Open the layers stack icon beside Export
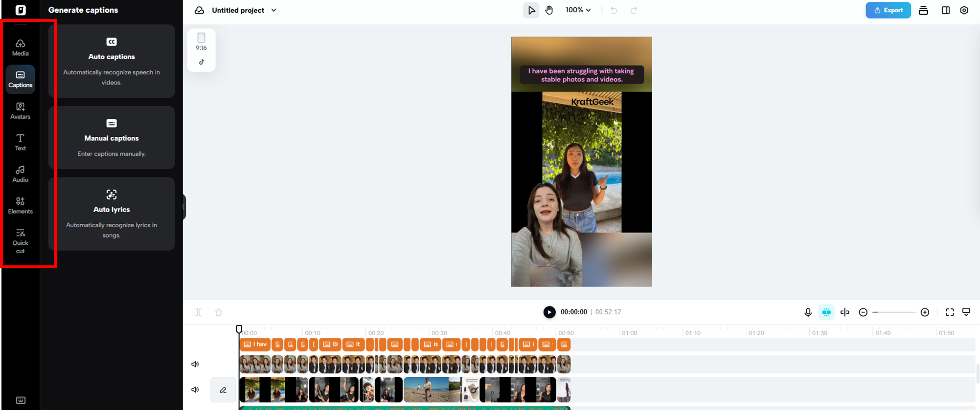 point(923,10)
